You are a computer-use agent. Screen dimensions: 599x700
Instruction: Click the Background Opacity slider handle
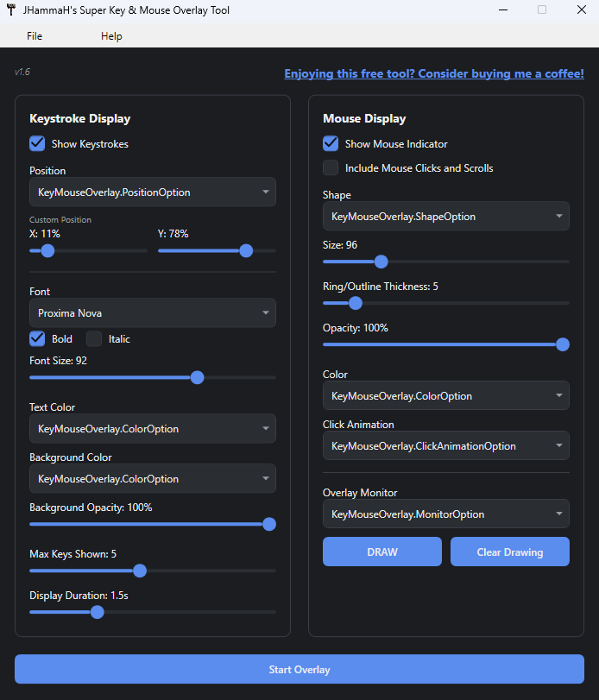tap(269, 524)
